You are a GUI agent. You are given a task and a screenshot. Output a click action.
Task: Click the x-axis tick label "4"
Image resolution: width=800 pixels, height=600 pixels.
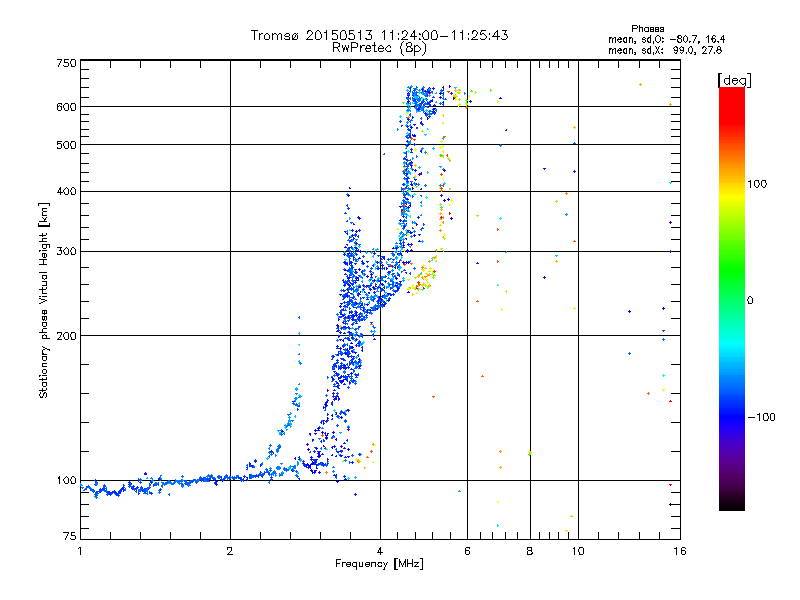point(380,551)
